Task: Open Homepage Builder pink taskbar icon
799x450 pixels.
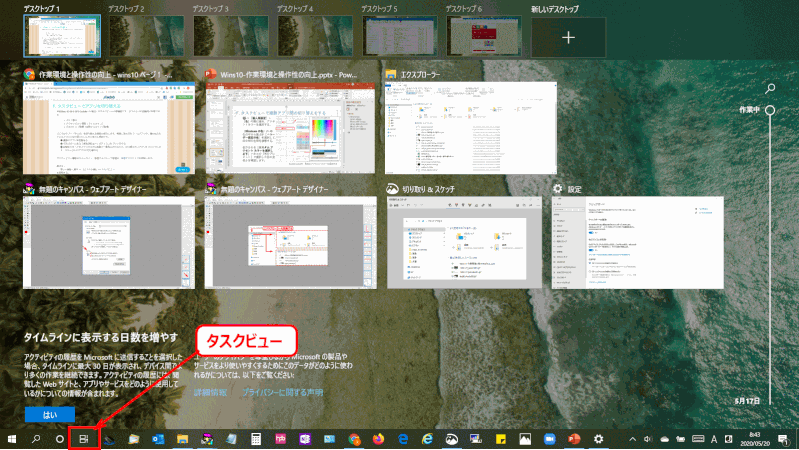Action: tap(280, 439)
